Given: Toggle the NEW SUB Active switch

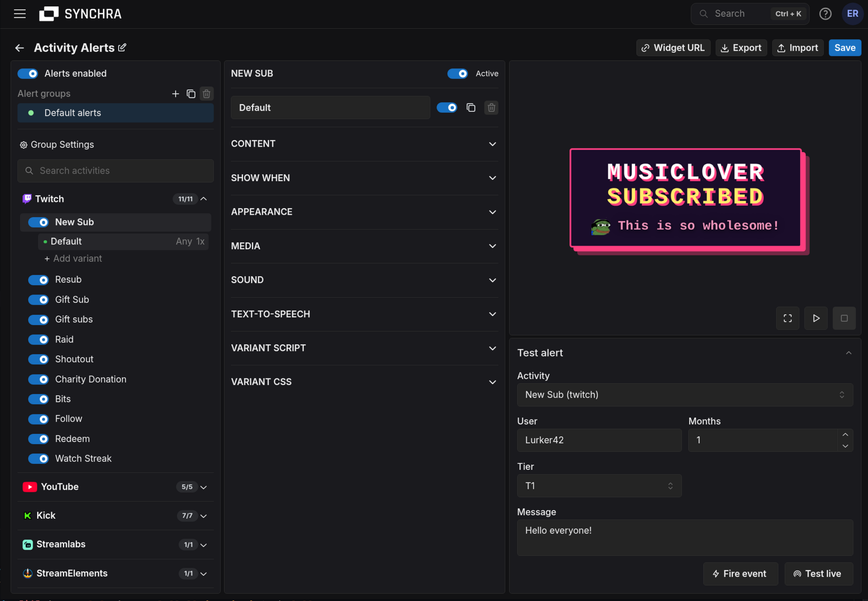Looking at the screenshot, I should [457, 74].
